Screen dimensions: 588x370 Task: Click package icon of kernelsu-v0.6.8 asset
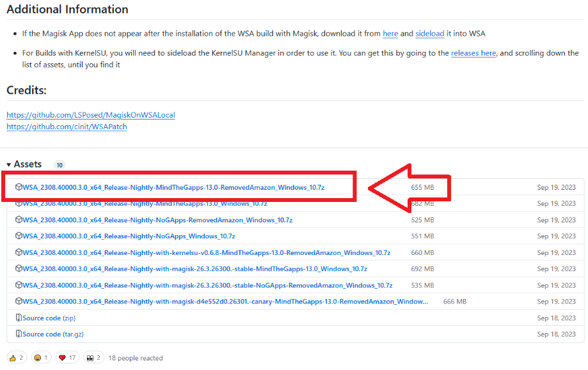click(x=19, y=252)
